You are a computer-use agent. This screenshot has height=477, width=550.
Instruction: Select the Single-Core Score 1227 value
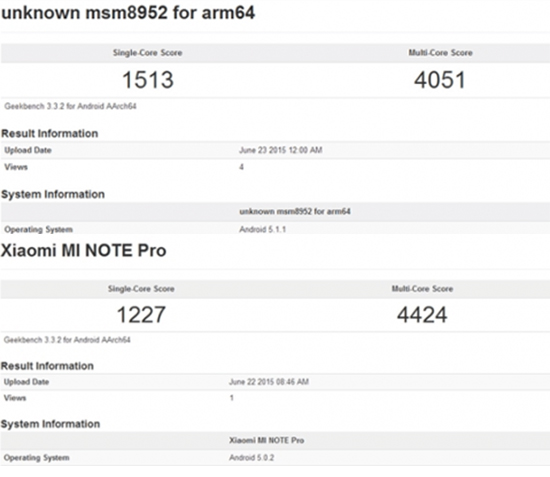pyautogui.click(x=141, y=314)
